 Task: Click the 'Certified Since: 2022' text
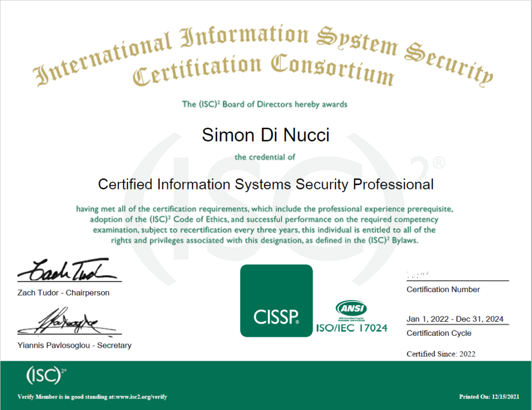click(441, 354)
